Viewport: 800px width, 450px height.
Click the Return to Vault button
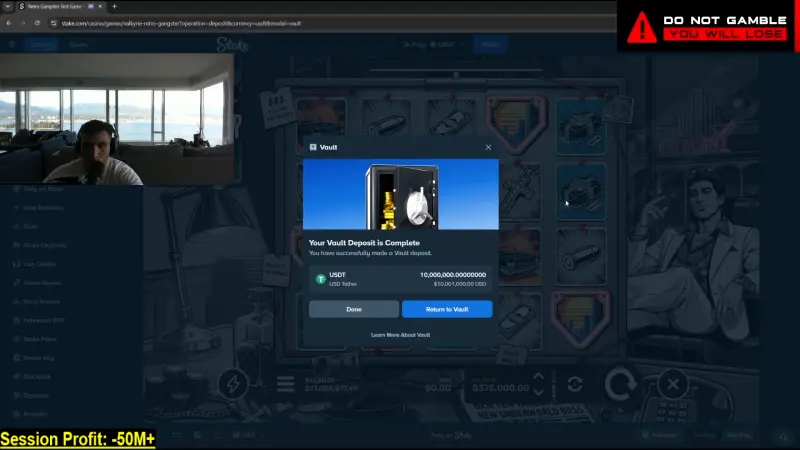(x=447, y=309)
